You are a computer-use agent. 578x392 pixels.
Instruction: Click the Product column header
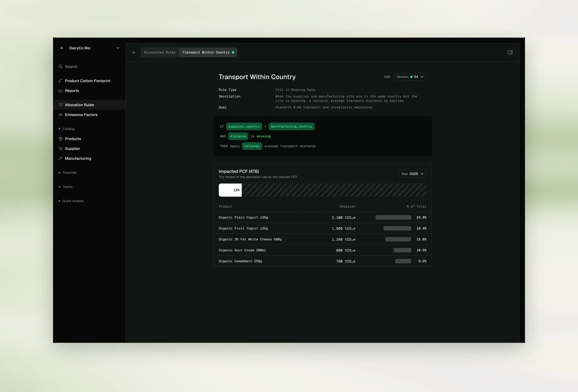pos(226,206)
